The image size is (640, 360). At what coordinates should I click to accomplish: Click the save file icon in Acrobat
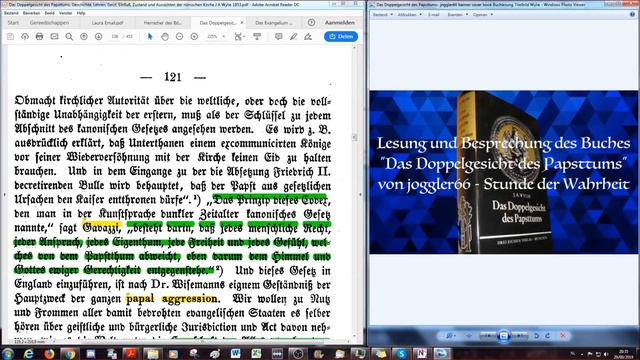10,37
